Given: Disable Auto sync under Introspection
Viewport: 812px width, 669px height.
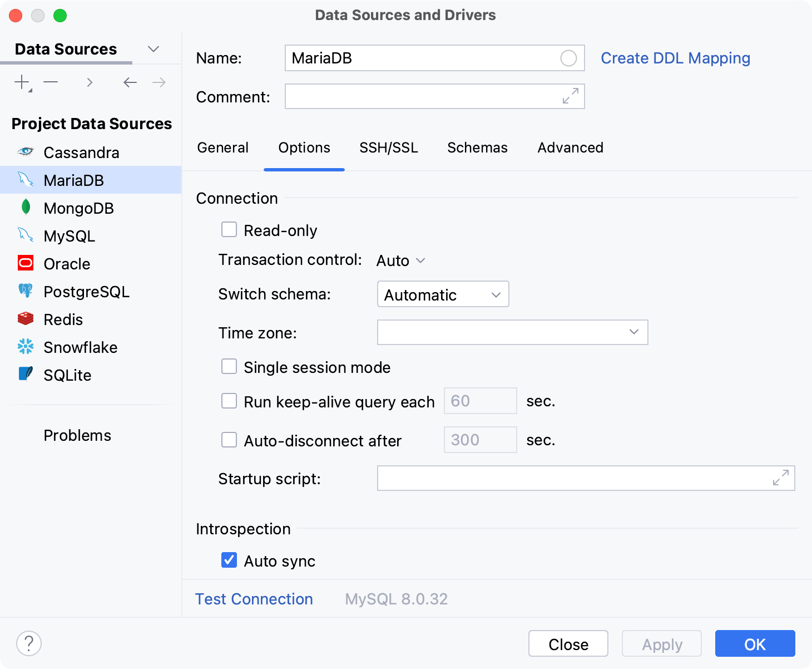Looking at the screenshot, I should coord(229,560).
